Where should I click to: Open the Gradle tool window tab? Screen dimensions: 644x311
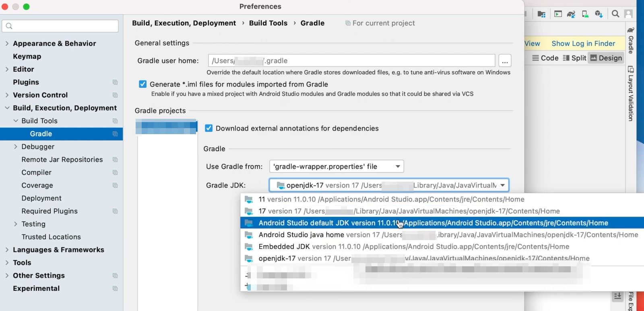pos(631,40)
